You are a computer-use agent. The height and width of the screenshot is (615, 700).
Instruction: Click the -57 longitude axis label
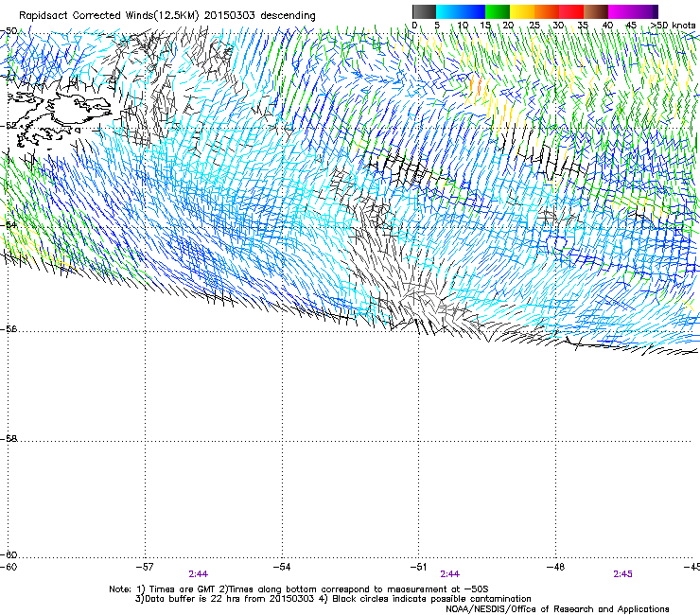[145, 567]
